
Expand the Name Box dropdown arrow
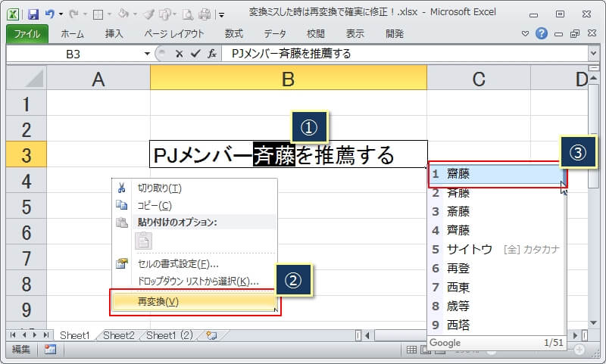[x=147, y=54]
